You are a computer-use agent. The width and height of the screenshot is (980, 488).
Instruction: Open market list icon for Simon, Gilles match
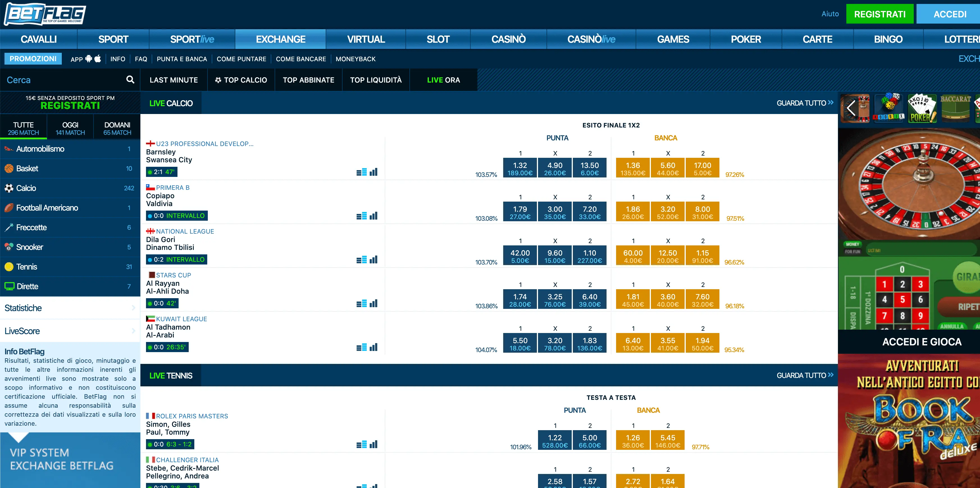361,444
